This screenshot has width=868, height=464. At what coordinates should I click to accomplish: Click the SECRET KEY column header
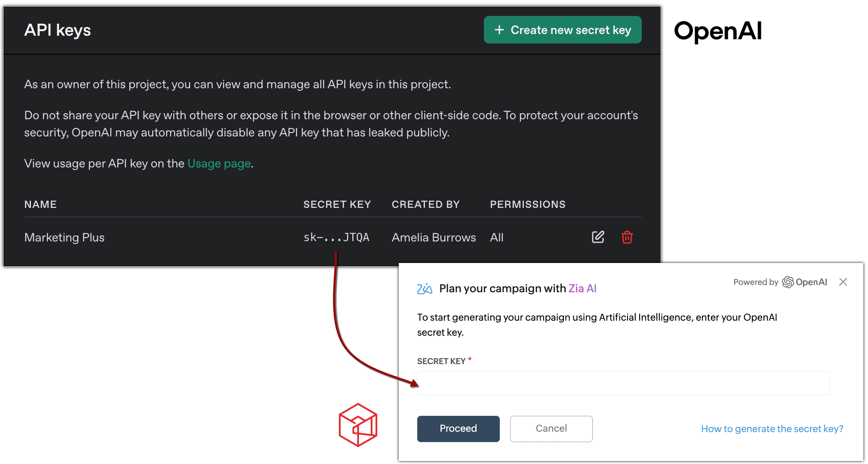click(x=337, y=204)
